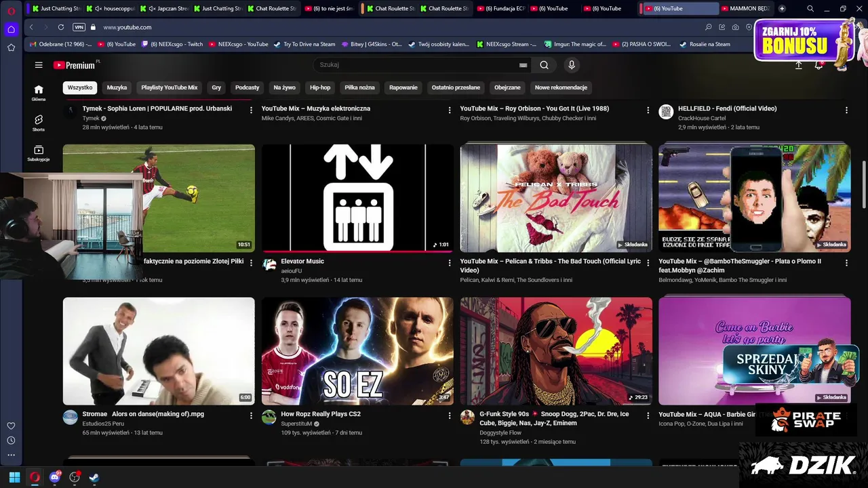This screenshot has width=868, height=488.
Task: Open Elevator Music video thumbnail
Action: pyautogui.click(x=357, y=198)
